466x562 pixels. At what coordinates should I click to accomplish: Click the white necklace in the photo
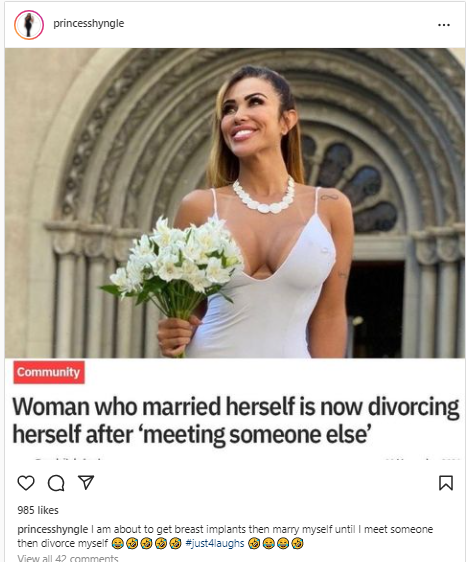click(263, 196)
